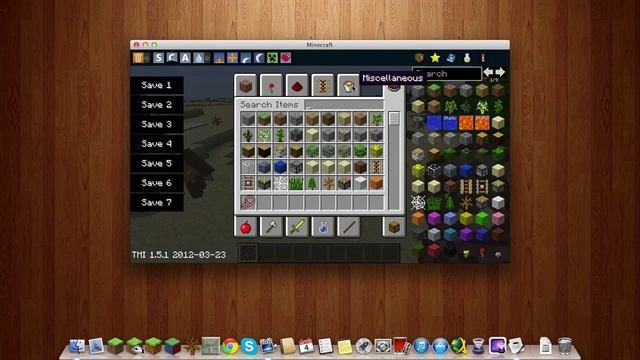Open the Transportation tab with rail icon

(x=322, y=85)
